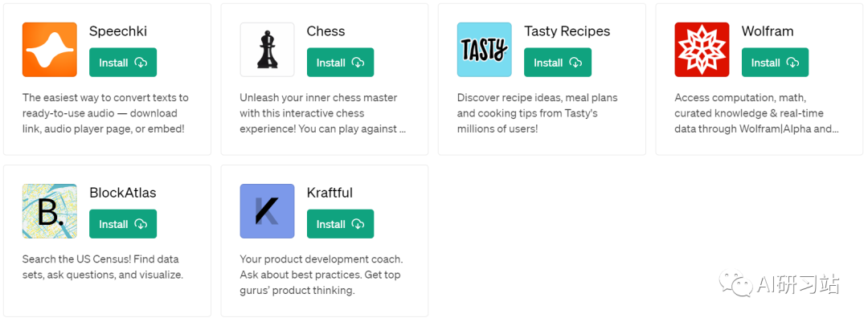Click the Speechki plugin title
Screen dimensions: 868x322
118,31
